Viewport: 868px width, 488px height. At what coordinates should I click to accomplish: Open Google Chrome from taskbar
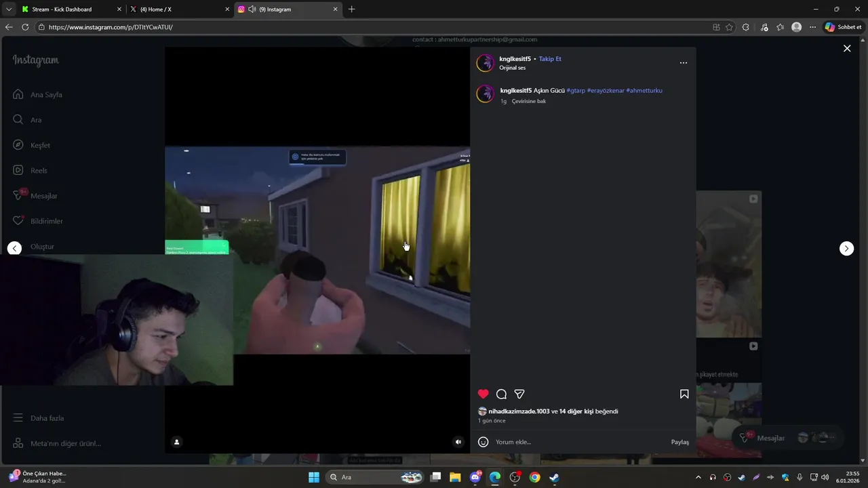(x=534, y=477)
